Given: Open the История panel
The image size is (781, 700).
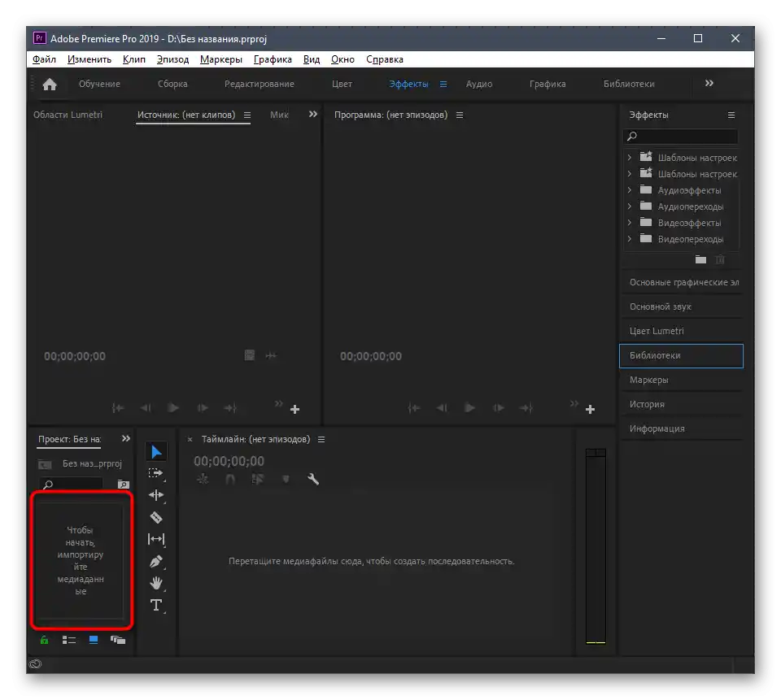Looking at the screenshot, I should click(647, 404).
